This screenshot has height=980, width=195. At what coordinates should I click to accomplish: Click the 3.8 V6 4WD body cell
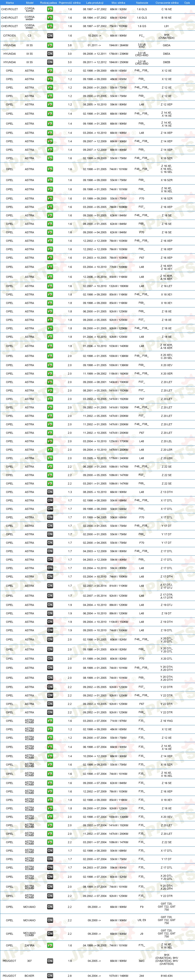[142, 45]
